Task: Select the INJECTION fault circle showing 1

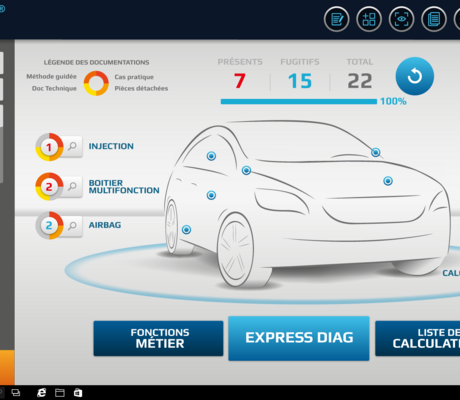Action: pyautogui.click(x=49, y=147)
